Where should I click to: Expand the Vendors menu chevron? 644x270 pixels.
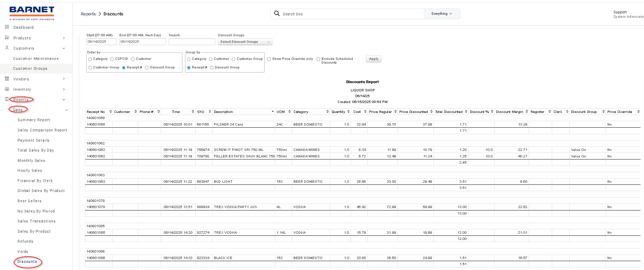click(64, 79)
